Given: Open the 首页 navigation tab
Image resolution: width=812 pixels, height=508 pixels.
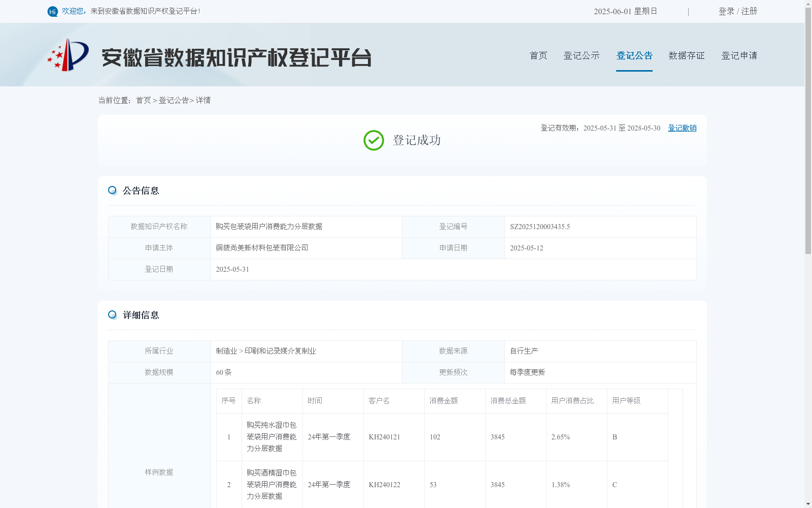Looking at the screenshot, I should [x=538, y=55].
